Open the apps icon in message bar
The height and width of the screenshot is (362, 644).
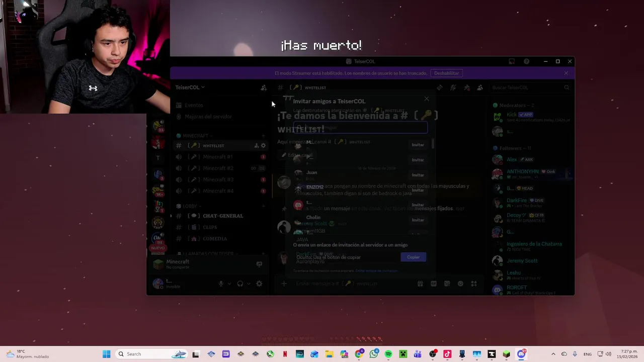pos(473,284)
